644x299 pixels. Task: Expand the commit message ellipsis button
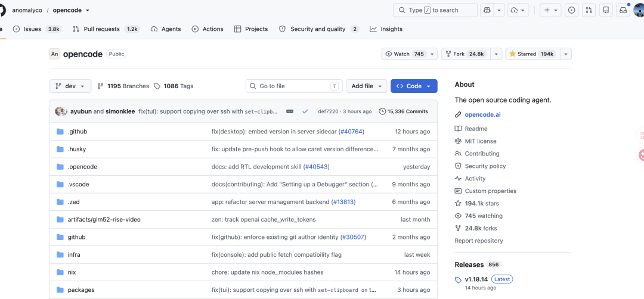point(290,111)
